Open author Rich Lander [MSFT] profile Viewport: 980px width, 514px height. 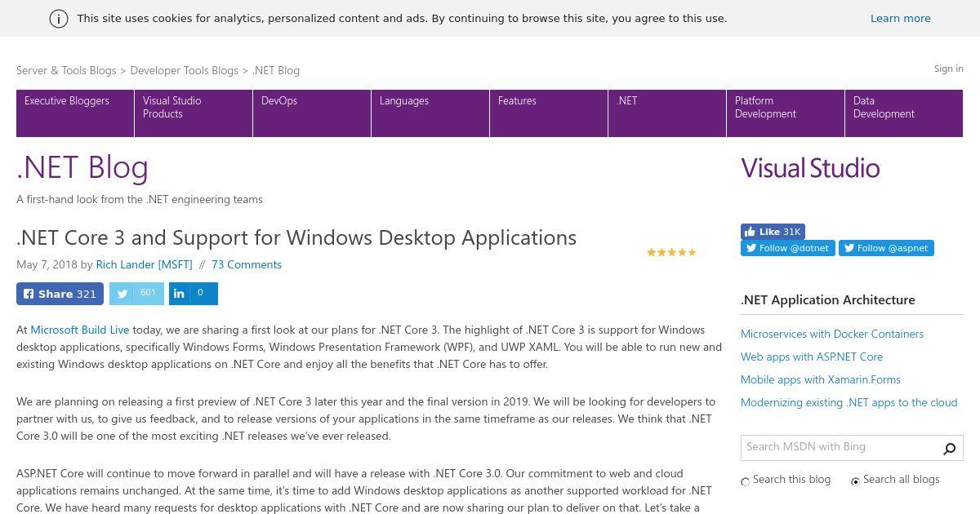click(144, 264)
